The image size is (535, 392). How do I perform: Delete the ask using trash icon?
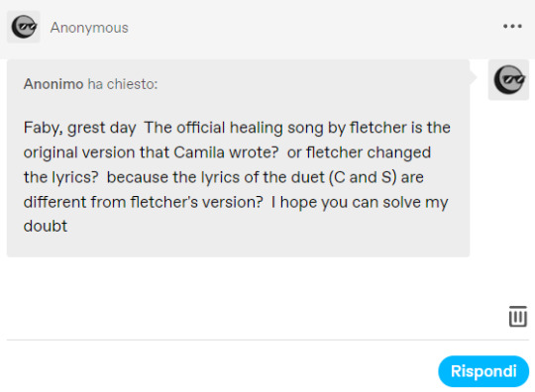point(518,316)
